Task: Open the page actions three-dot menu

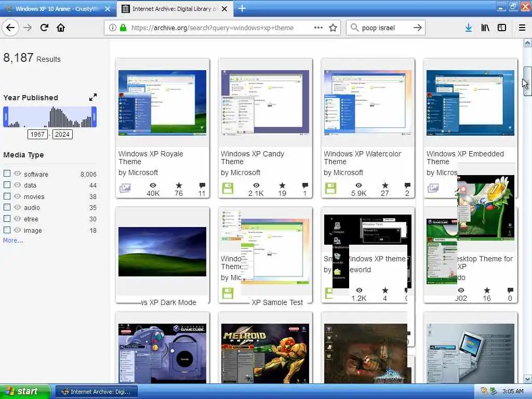Action: coord(318,28)
